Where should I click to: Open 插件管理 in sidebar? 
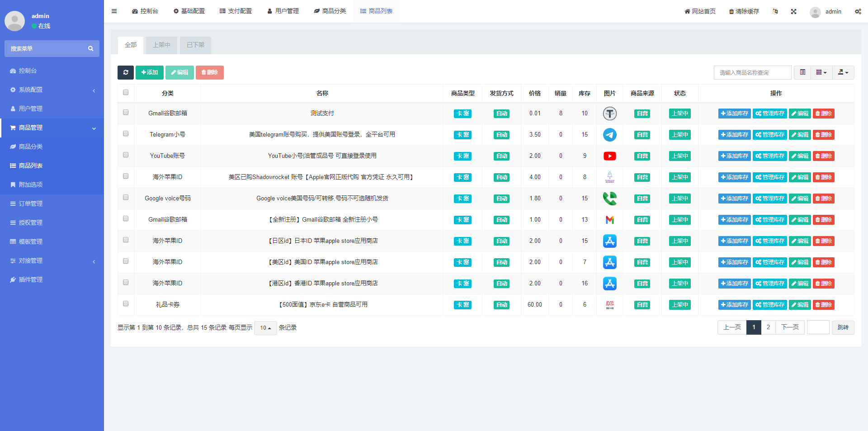[52, 279]
